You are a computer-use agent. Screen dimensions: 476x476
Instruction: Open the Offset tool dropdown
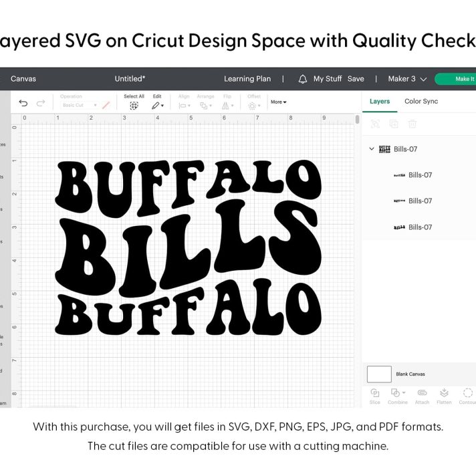click(x=254, y=106)
